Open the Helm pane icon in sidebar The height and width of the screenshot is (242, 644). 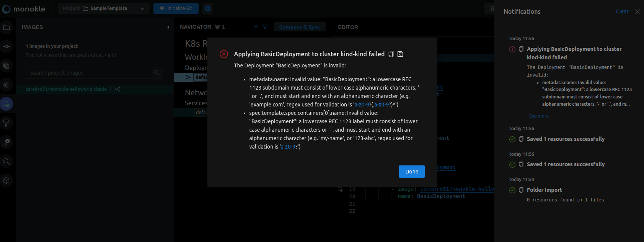tap(7, 85)
